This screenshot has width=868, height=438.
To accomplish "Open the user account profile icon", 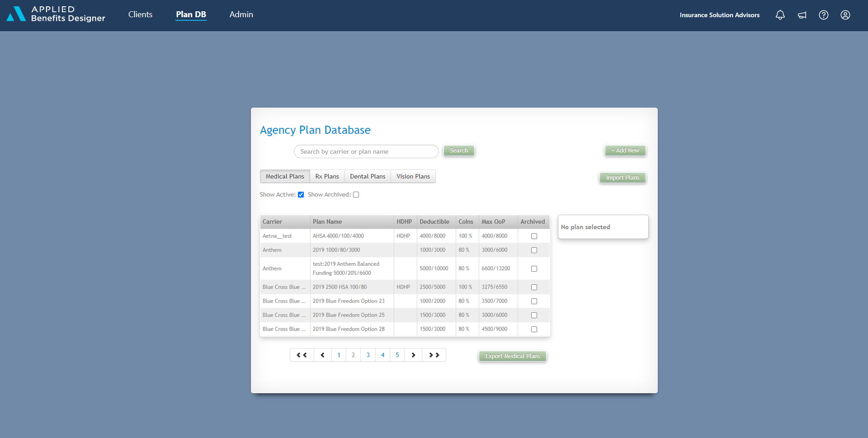I will (x=845, y=15).
